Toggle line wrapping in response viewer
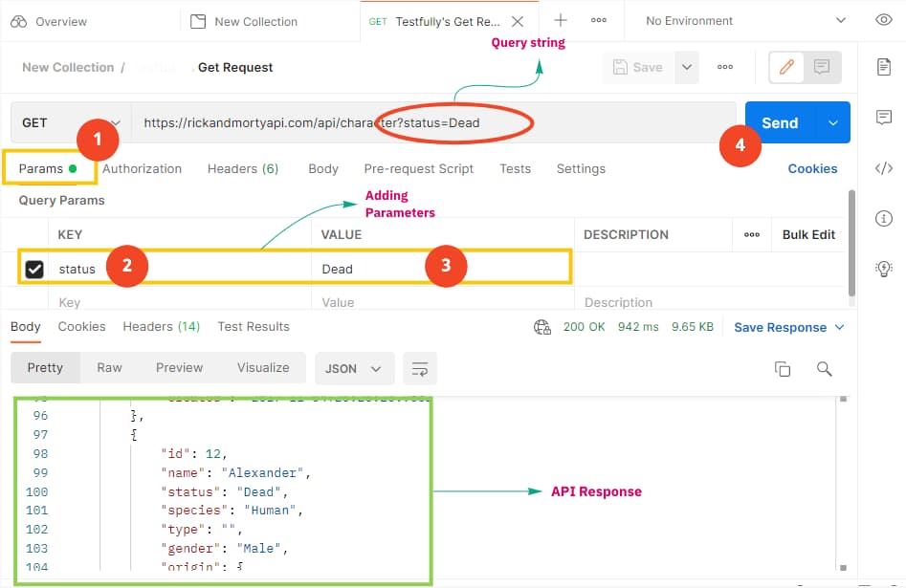This screenshot has height=588, width=906. coord(419,367)
